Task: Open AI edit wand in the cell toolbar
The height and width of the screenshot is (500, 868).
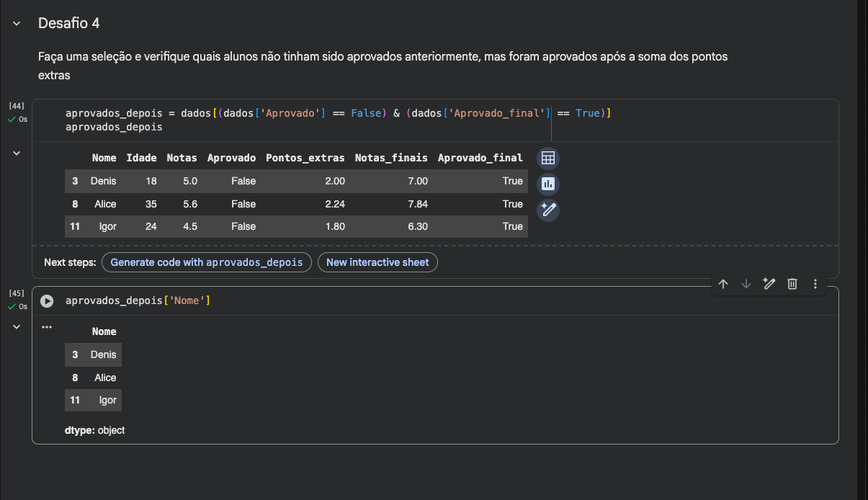Action: click(x=769, y=284)
